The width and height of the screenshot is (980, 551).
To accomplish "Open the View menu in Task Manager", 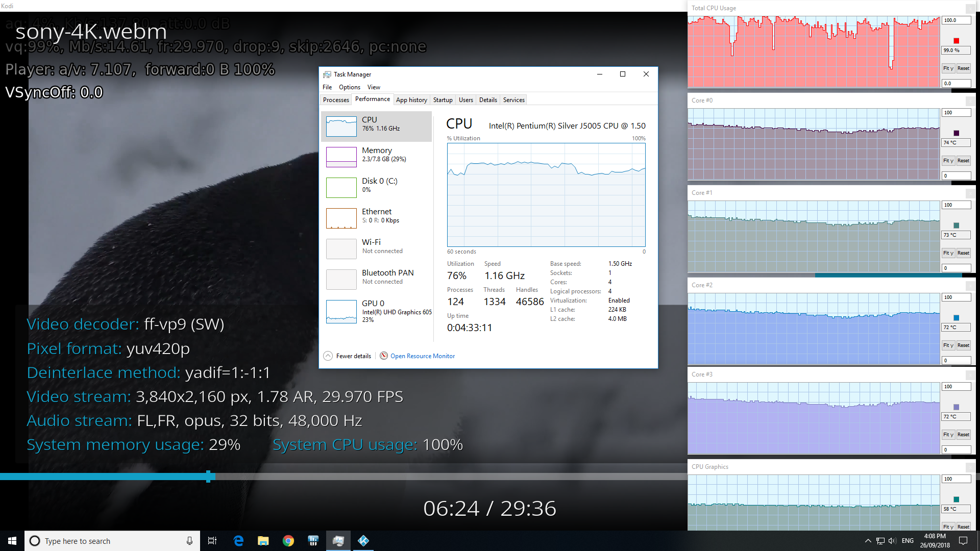I will [x=374, y=87].
